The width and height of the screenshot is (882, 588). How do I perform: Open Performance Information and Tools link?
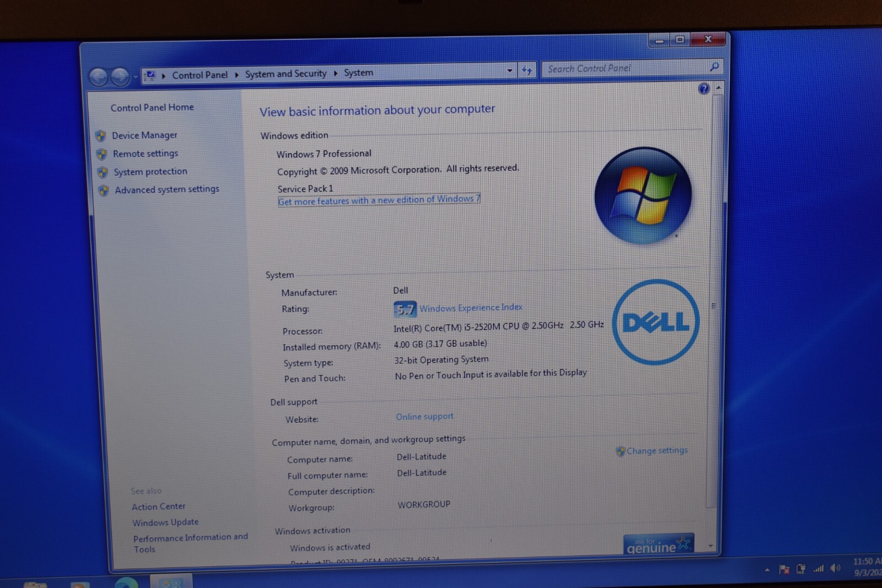pos(191,542)
